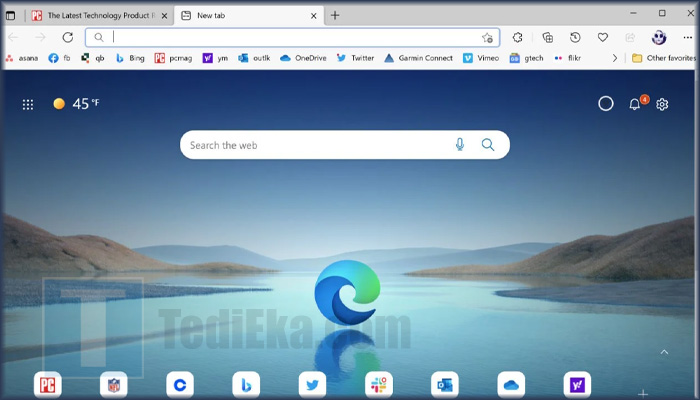The image size is (700, 400).
Task: Expand the favorites bar overflow chevron
Action: click(615, 58)
